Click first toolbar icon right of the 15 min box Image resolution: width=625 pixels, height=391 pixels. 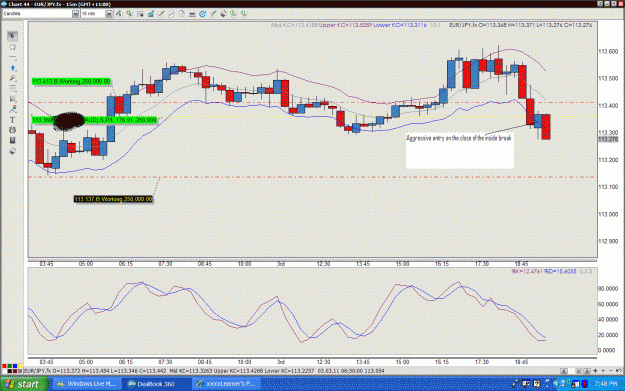pyautogui.click(x=119, y=14)
